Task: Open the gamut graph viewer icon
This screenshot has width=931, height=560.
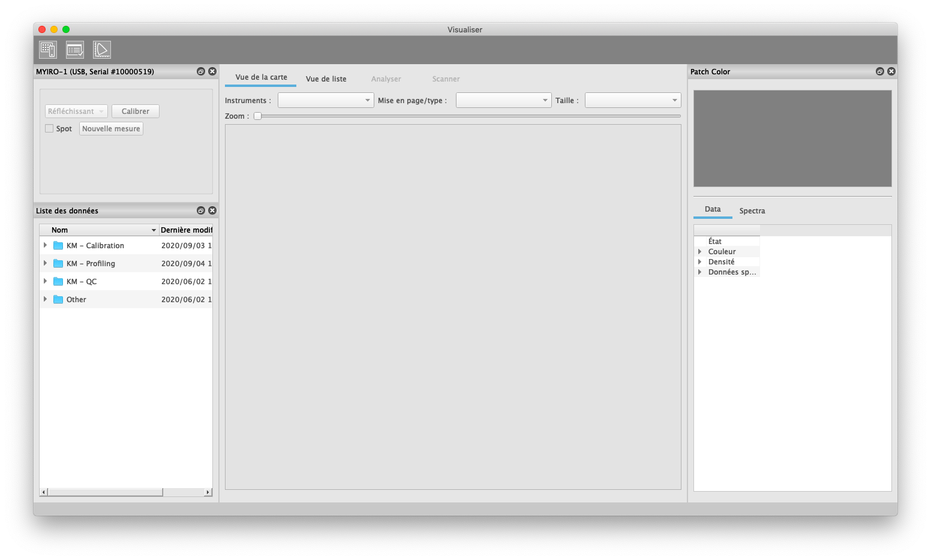Action: pos(102,50)
